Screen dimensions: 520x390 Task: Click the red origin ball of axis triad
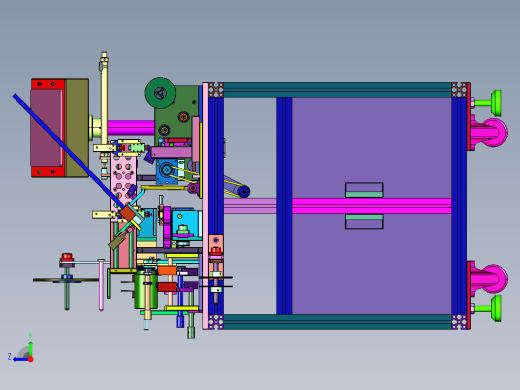click(31, 359)
